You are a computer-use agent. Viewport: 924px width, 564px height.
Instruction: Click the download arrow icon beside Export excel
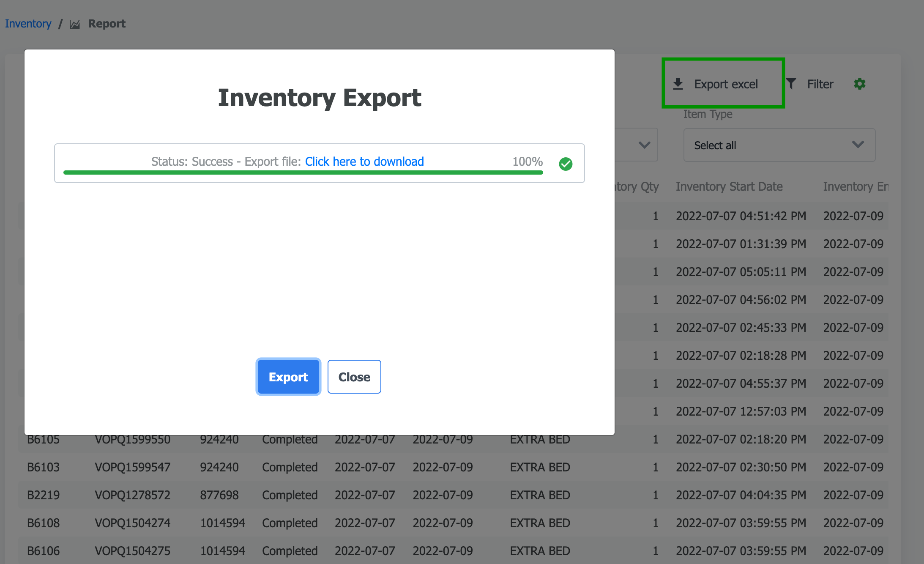678,84
